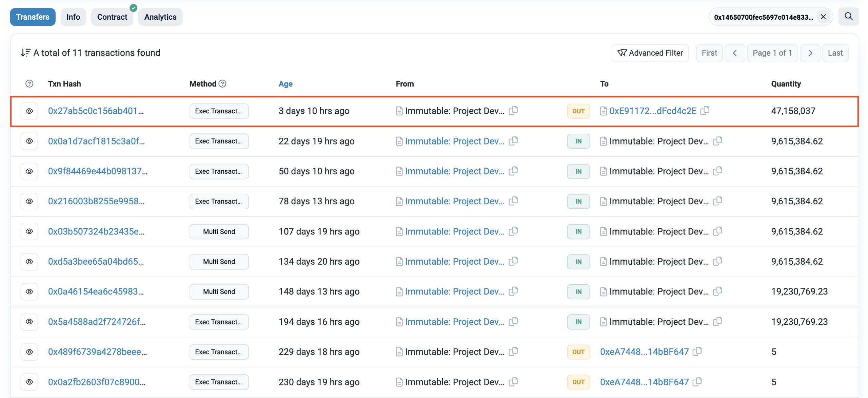The image size is (868, 398).
Task: Clear the address filter with the X icon
Action: pos(823,17)
